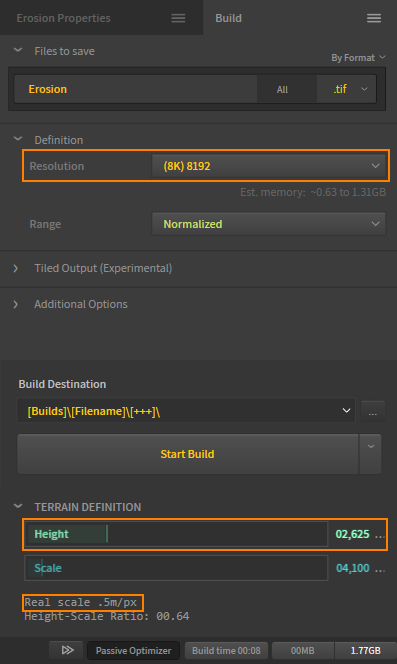
Task: Click the Start Build button
Action: [x=188, y=454]
